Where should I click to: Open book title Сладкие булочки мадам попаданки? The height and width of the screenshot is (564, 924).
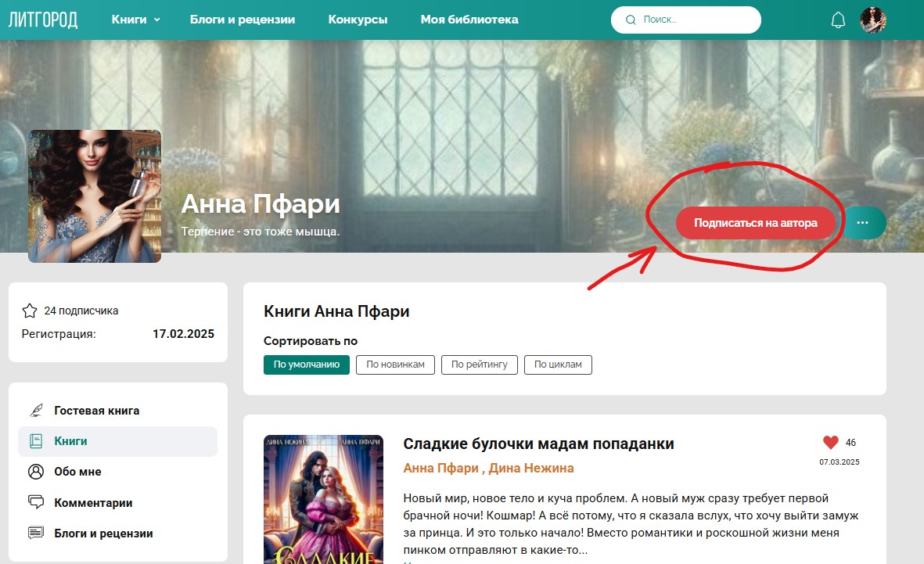coord(538,444)
